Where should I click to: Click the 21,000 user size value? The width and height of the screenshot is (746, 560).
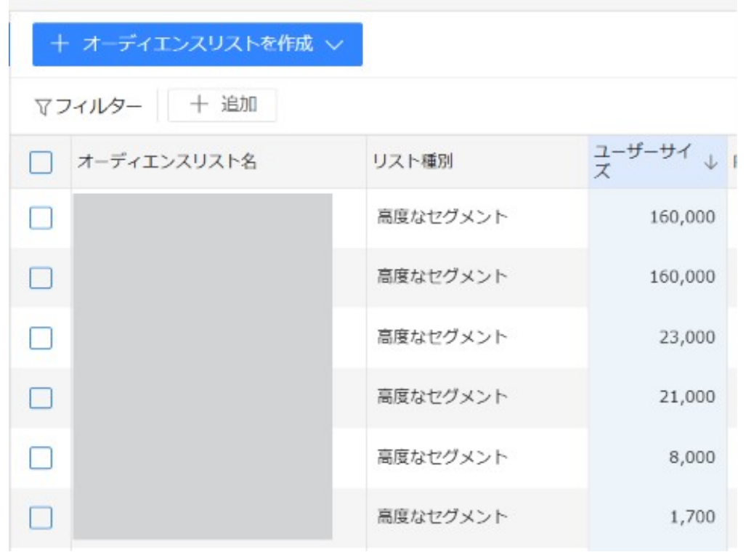[x=687, y=397]
